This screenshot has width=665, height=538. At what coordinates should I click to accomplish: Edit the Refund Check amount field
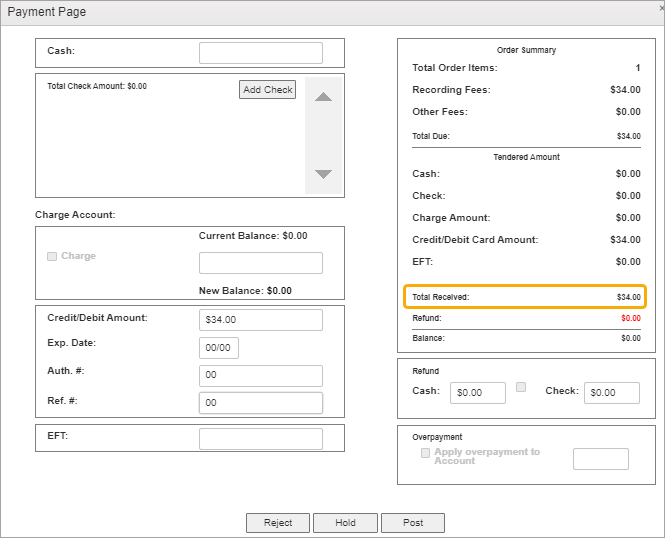point(611,393)
